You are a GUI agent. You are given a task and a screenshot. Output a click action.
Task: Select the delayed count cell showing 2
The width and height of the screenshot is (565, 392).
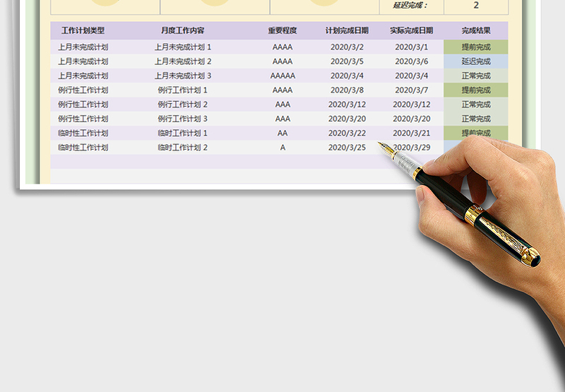pos(476,5)
